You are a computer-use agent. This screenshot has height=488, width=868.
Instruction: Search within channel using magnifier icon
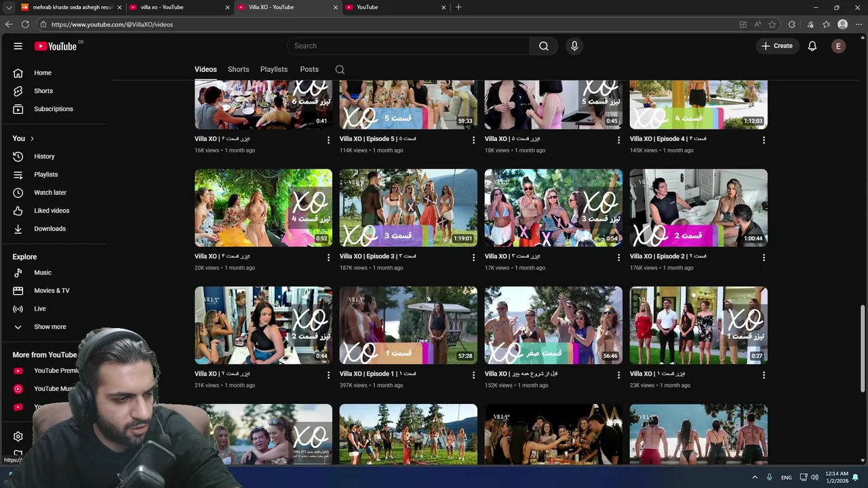click(x=340, y=69)
